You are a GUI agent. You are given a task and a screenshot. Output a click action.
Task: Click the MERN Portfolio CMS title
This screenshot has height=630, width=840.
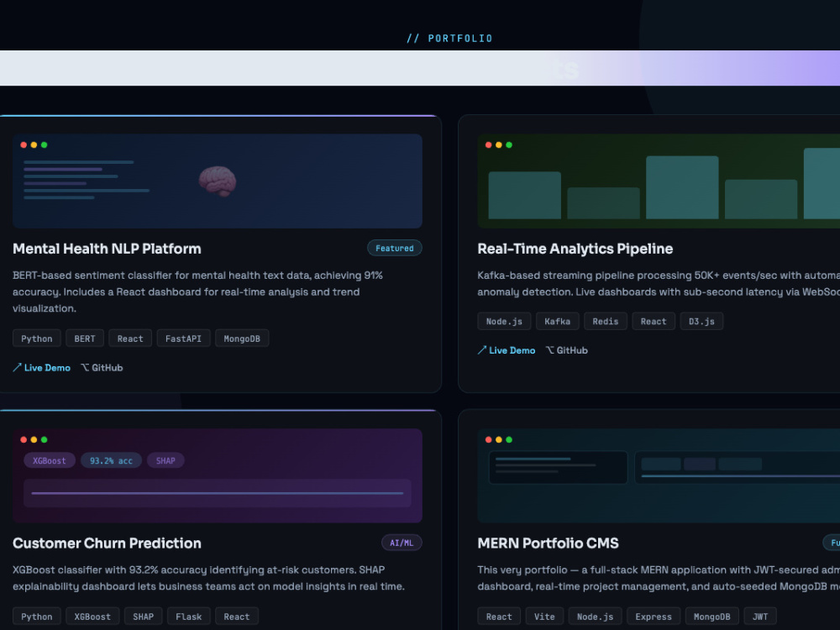coord(548,543)
